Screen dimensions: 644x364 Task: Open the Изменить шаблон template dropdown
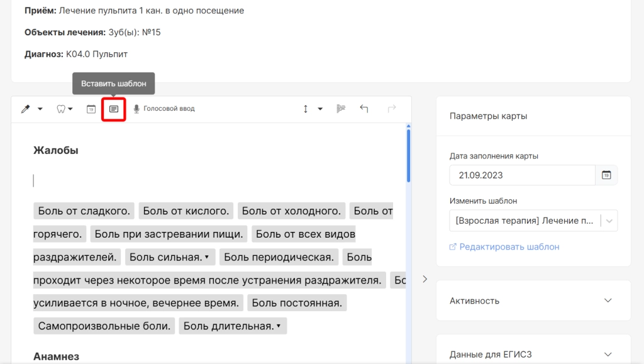(x=533, y=221)
